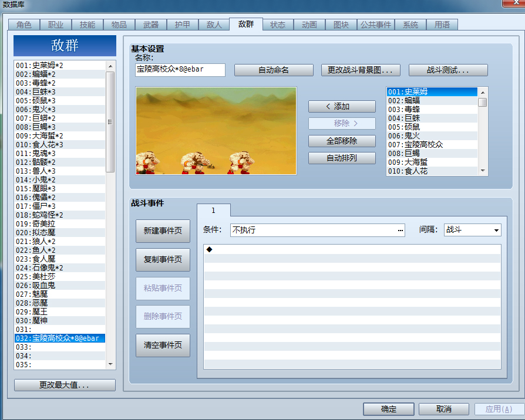Select enemy 005:硕鼠 in enemy list
Image resolution: width=525 pixels, height=420 pixels.
(x=432, y=127)
